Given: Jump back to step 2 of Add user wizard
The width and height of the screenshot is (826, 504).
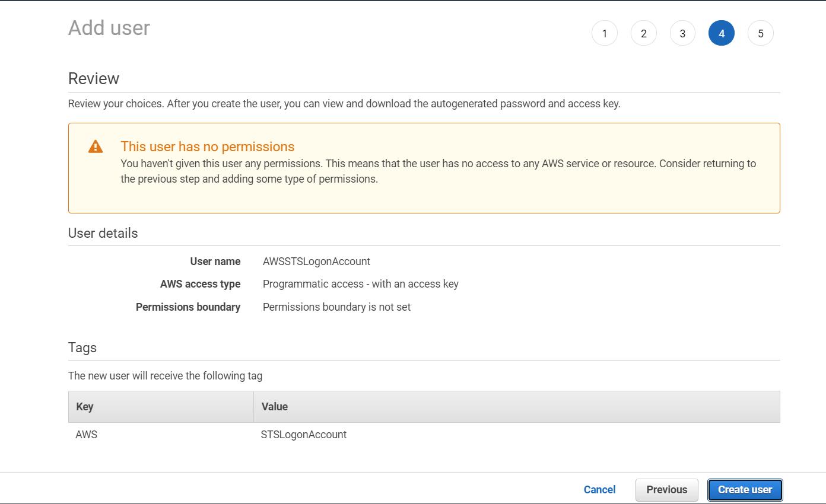Looking at the screenshot, I should (x=643, y=33).
